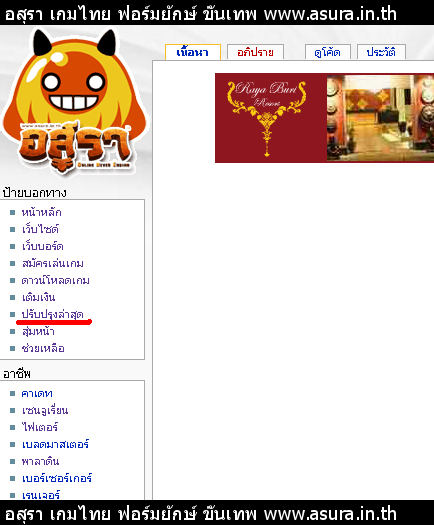Image resolution: width=434 pixels, height=525 pixels.
Task: Select the ดูโค้ด view source tab
Action: (328, 52)
